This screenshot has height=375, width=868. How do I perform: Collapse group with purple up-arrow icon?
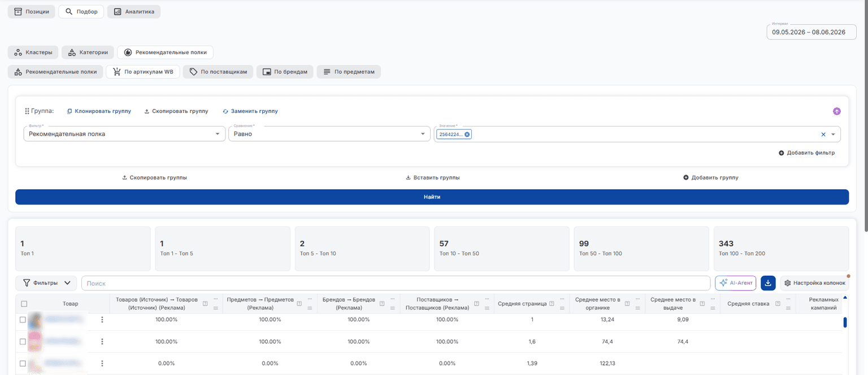point(837,111)
